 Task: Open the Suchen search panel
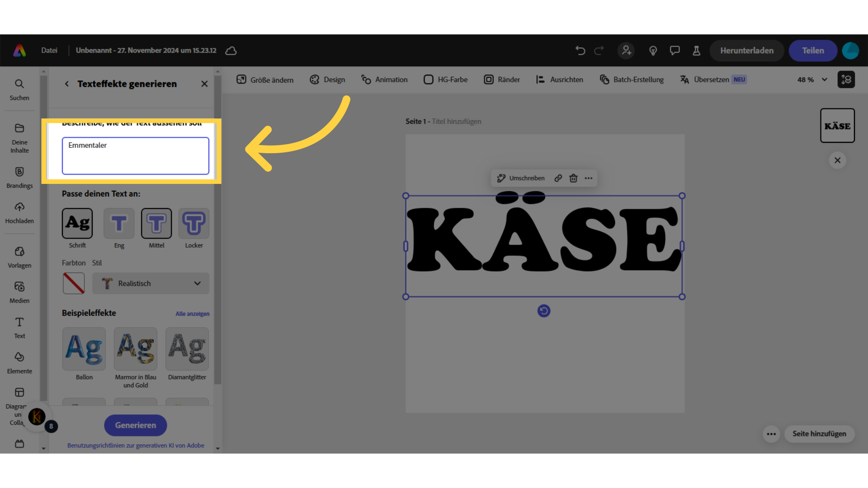(x=19, y=90)
